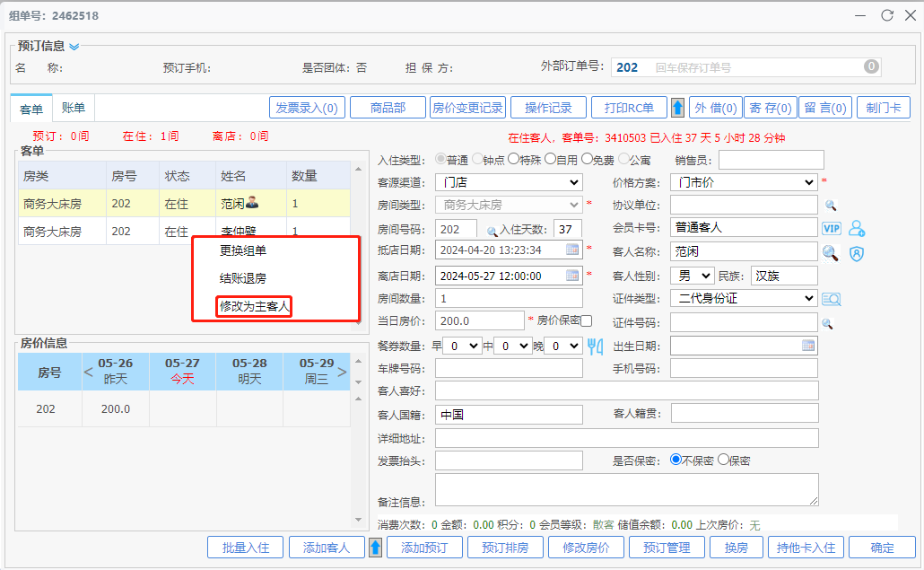This screenshot has width=924, height=570.
Task: Click the 持他卡入住 button
Action: coord(806,548)
